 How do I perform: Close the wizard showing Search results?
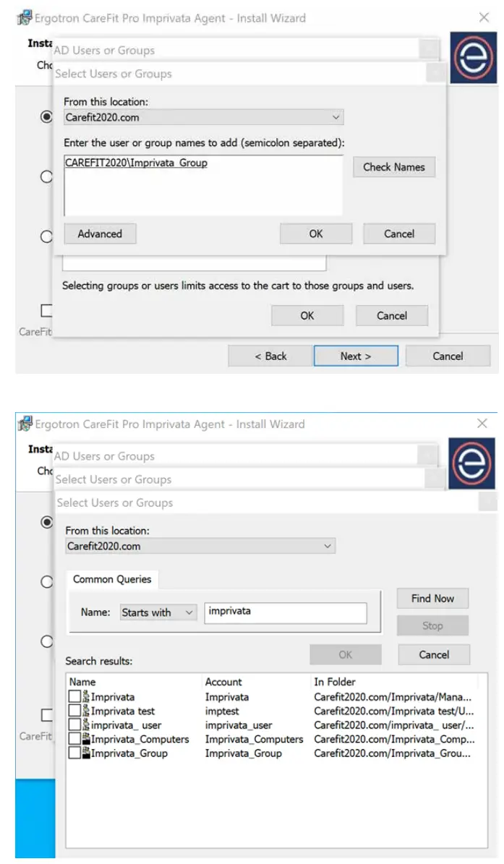tap(482, 423)
